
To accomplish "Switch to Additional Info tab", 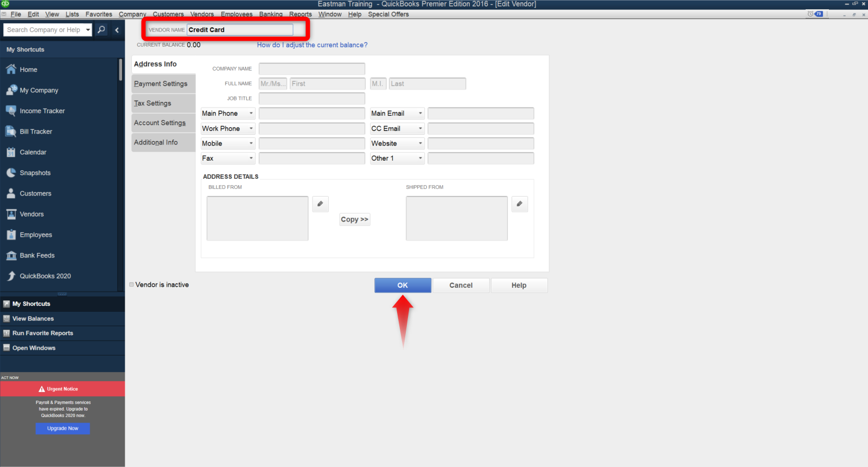I will (163, 142).
